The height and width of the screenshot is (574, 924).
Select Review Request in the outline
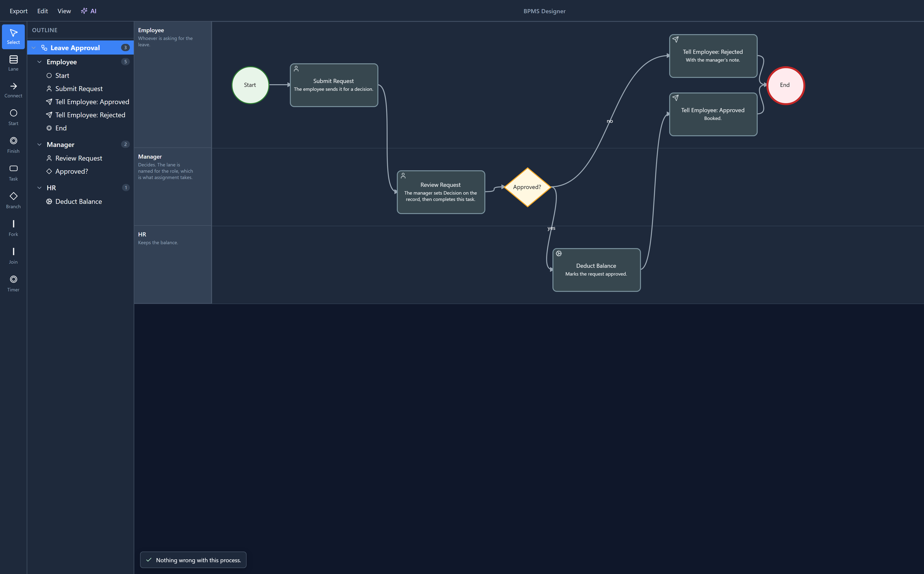tap(80, 158)
